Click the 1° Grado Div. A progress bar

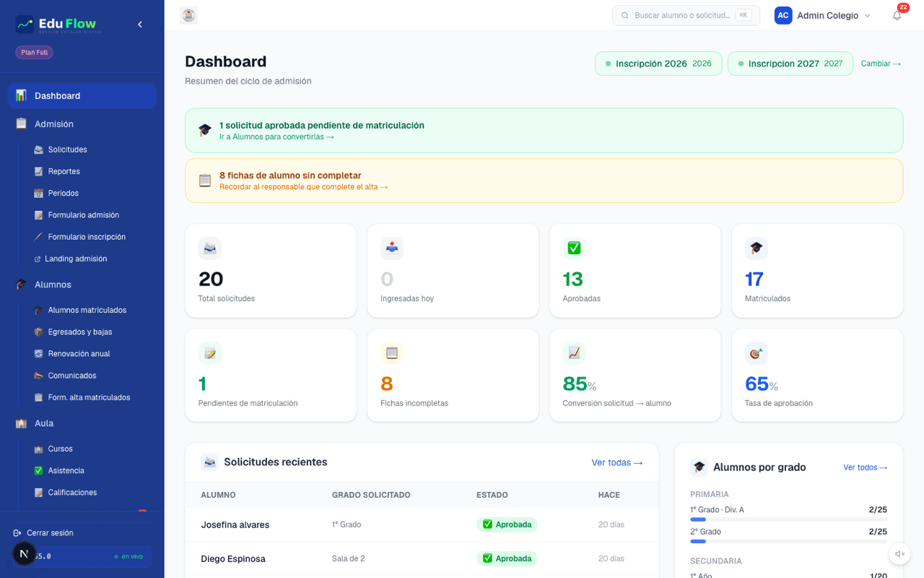pyautogui.click(x=788, y=519)
